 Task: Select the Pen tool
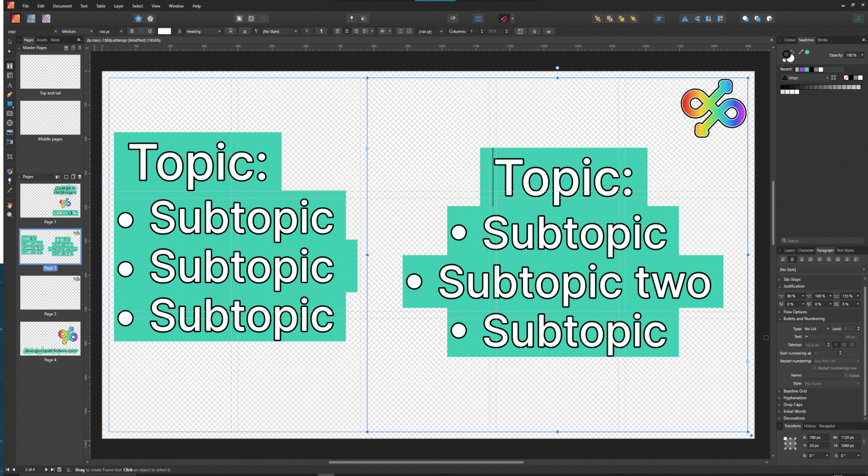[9, 94]
